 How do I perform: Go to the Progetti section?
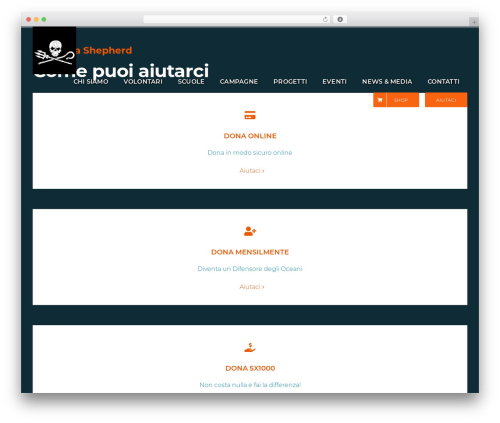tap(290, 82)
